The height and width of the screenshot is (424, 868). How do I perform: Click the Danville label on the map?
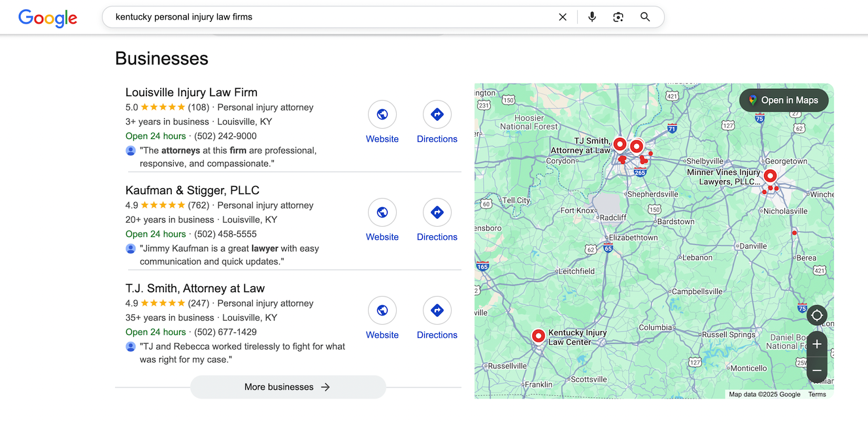click(753, 246)
